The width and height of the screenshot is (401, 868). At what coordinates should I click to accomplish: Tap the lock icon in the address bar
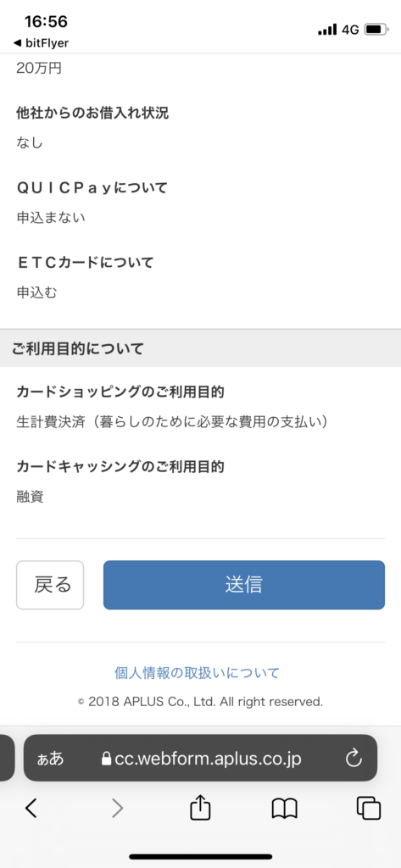(106, 759)
